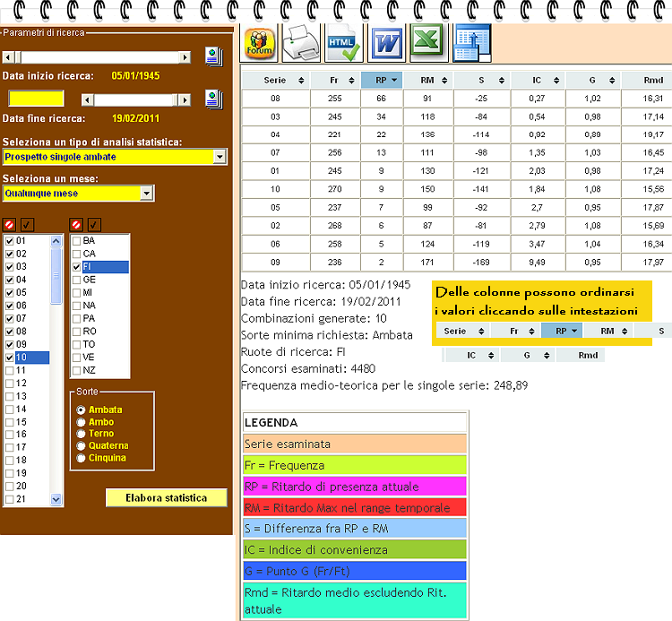Check the NZ ruota checkbox

pos(77,370)
